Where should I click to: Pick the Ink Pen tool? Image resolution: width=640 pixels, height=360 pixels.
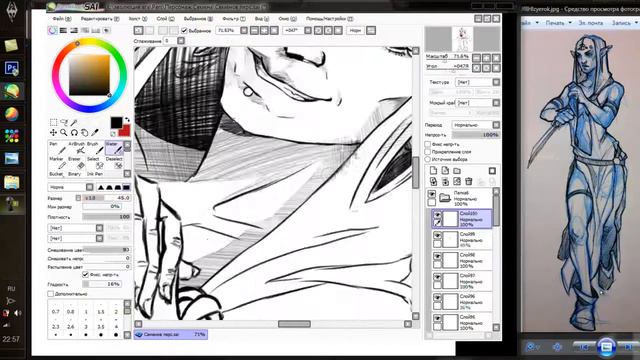pos(95,174)
